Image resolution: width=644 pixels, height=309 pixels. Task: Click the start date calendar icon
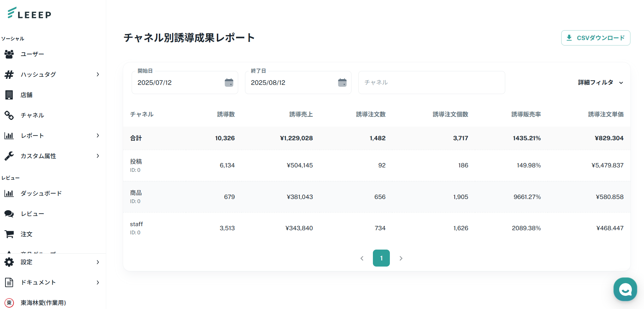[x=229, y=83]
